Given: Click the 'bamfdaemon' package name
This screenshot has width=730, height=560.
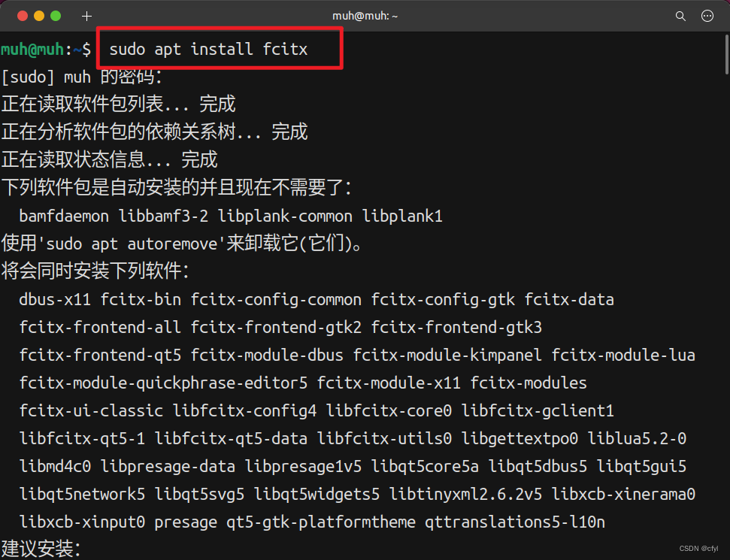Looking at the screenshot, I should tap(65, 216).
